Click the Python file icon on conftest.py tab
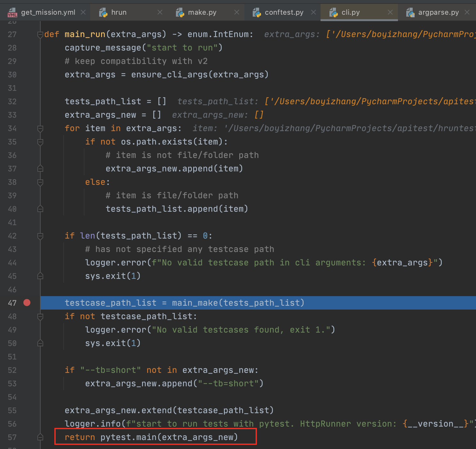The width and height of the screenshot is (476, 449). (257, 12)
